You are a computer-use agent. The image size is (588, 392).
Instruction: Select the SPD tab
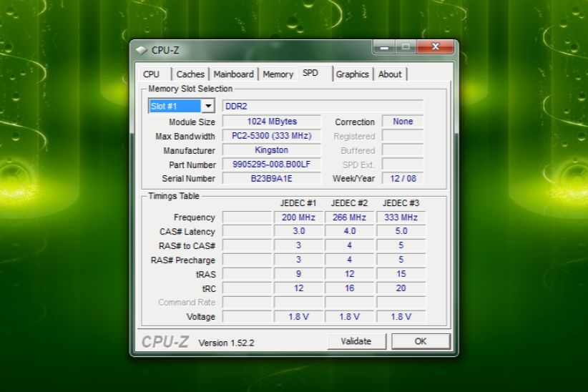tap(310, 73)
